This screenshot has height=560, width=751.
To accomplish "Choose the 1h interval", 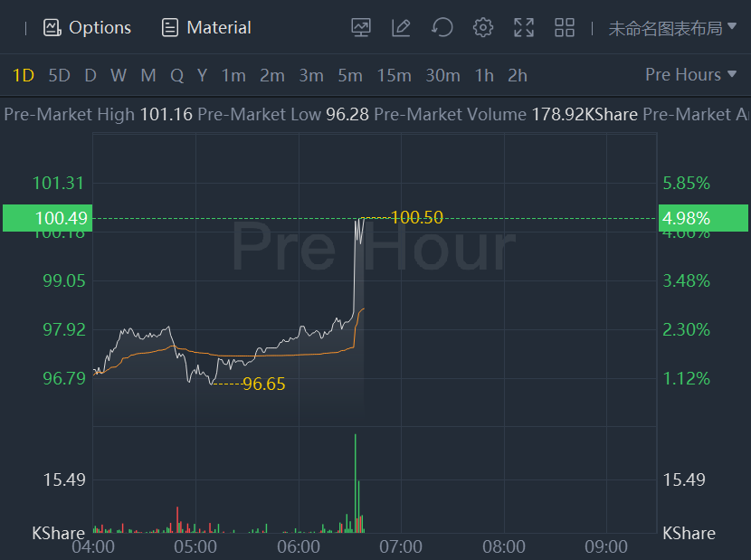I will pyautogui.click(x=484, y=76).
